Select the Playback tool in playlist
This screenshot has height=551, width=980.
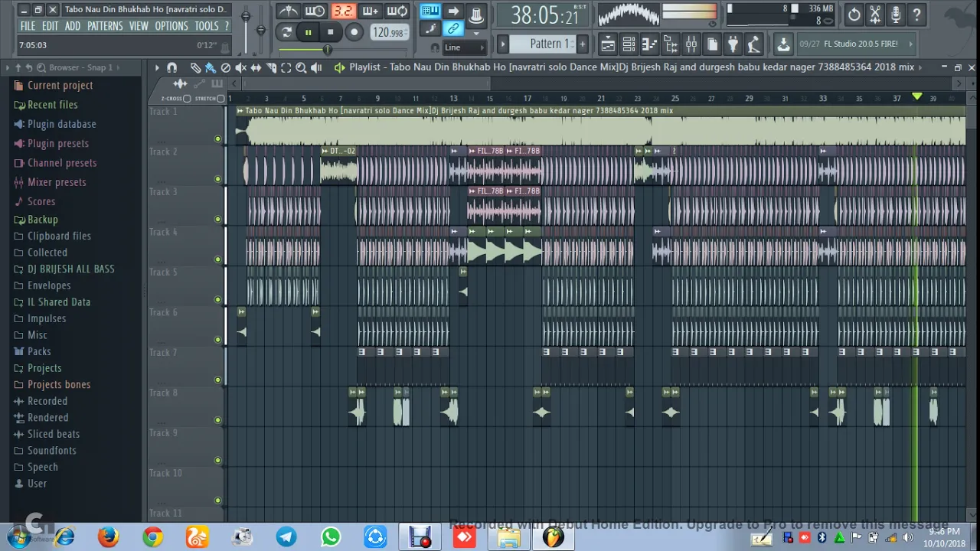click(x=316, y=67)
